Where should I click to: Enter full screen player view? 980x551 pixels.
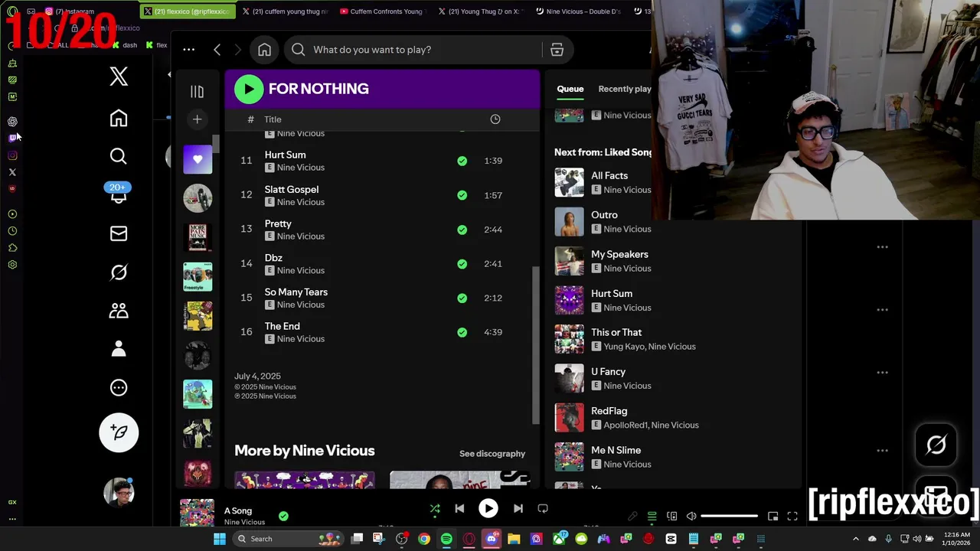point(792,517)
